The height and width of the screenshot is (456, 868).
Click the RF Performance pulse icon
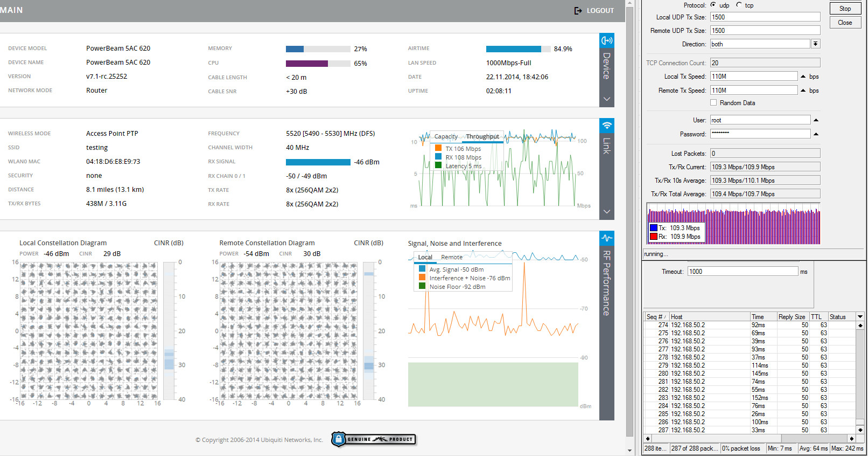[x=607, y=238]
